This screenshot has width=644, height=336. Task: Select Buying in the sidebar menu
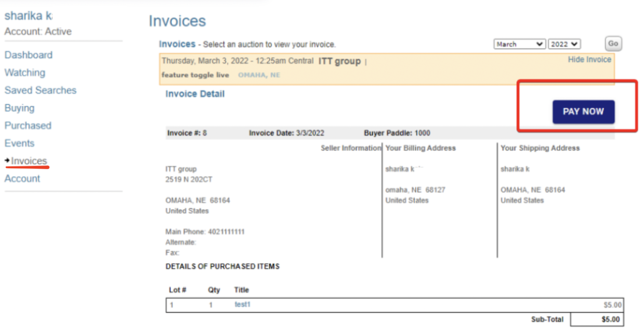[19, 108]
